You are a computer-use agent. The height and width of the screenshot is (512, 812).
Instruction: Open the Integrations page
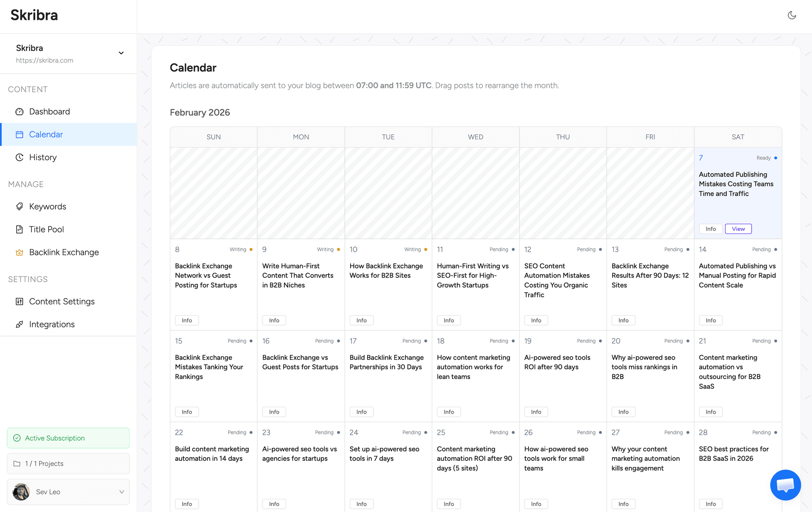click(x=52, y=324)
